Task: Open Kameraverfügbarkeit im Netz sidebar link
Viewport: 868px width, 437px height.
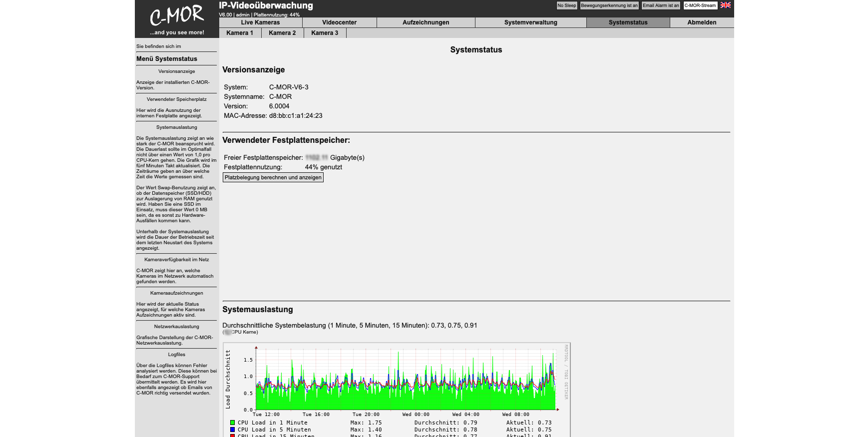Action: [176, 260]
